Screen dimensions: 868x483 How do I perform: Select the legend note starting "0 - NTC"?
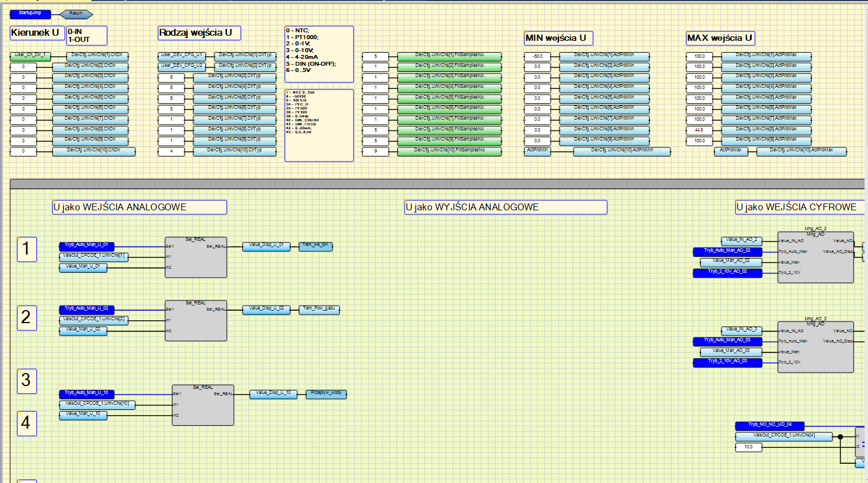[x=319, y=54]
